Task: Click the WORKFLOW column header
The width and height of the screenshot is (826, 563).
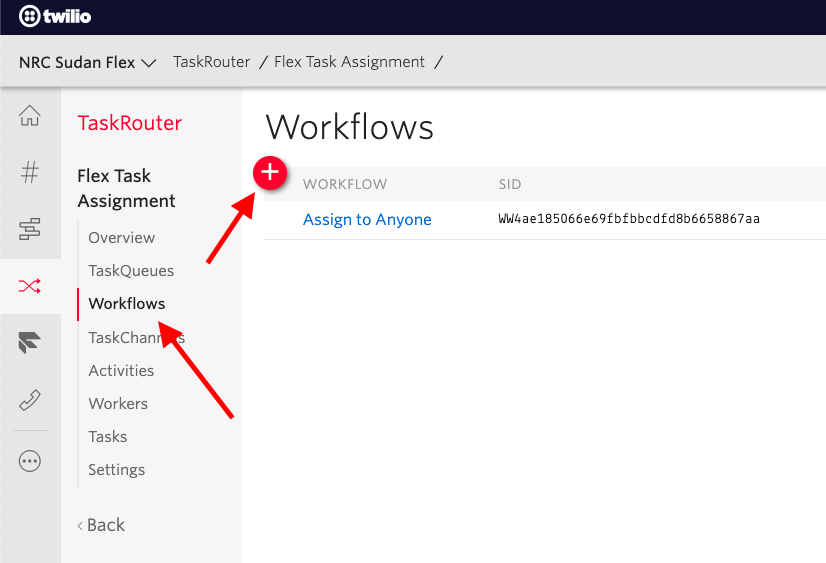Action: pyautogui.click(x=345, y=184)
